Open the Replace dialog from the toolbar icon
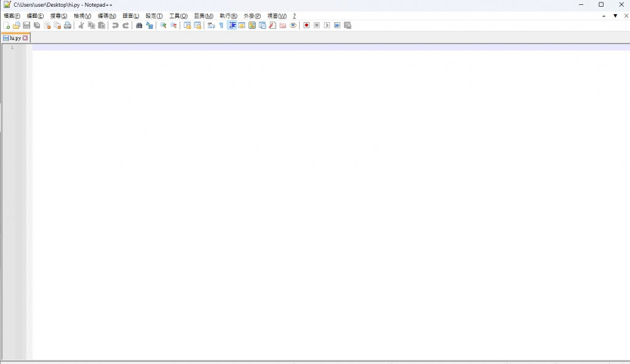This screenshot has height=364, width=630. 150,25
